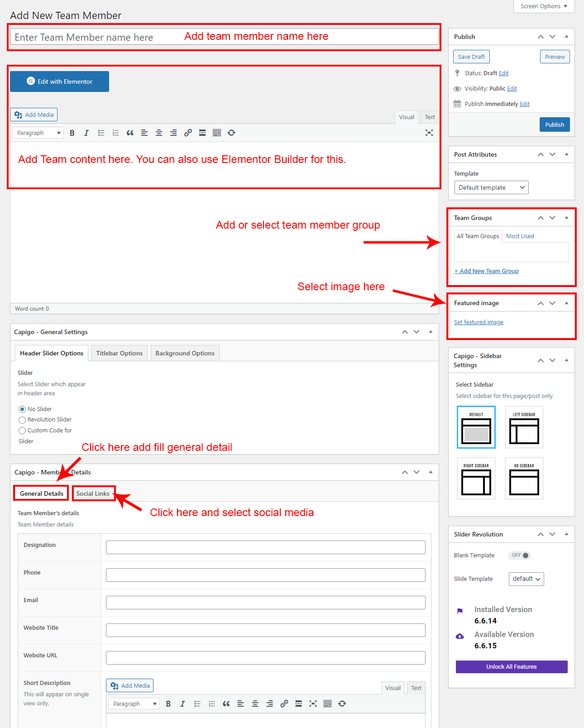Click the Designation input field
This screenshot has width=584, height=728.
tap(265, 547)
